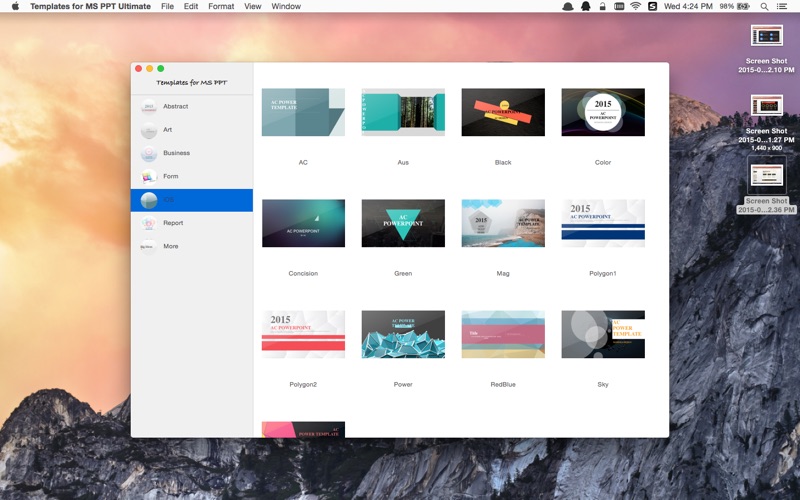Open the View menu
The height and width of the screenshot is (500, 800).
pyautogui.click(x=253, y=6)
